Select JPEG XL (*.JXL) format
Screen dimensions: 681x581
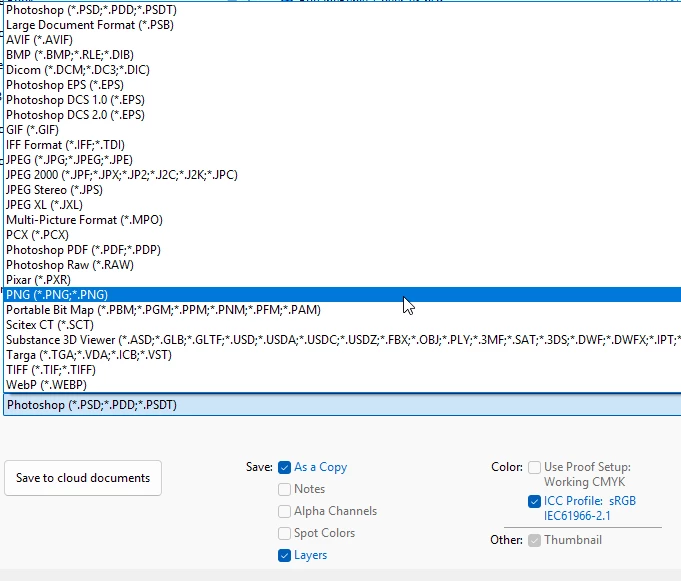point(342,205)
